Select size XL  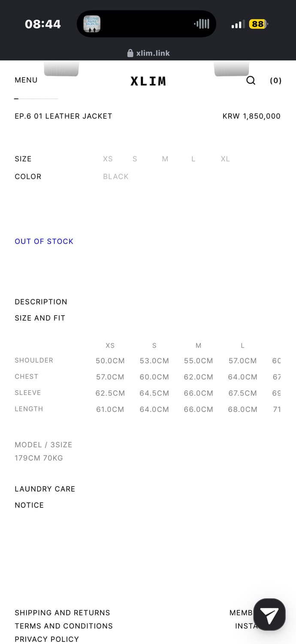pos(225,159)
